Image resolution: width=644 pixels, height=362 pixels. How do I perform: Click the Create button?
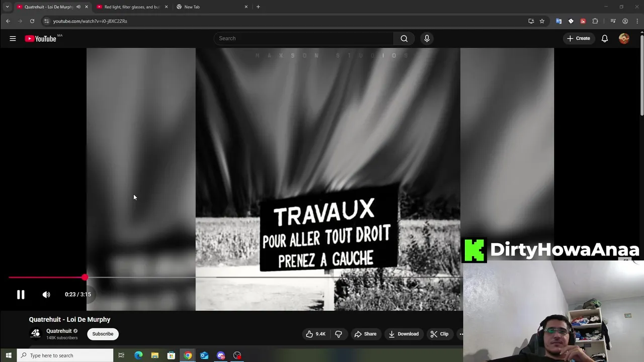point(579,38)
